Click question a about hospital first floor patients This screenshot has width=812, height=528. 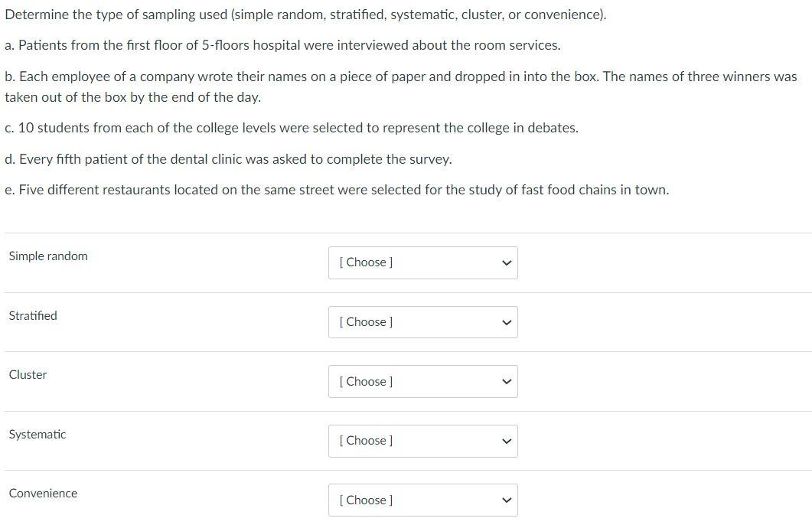point(283,45)
